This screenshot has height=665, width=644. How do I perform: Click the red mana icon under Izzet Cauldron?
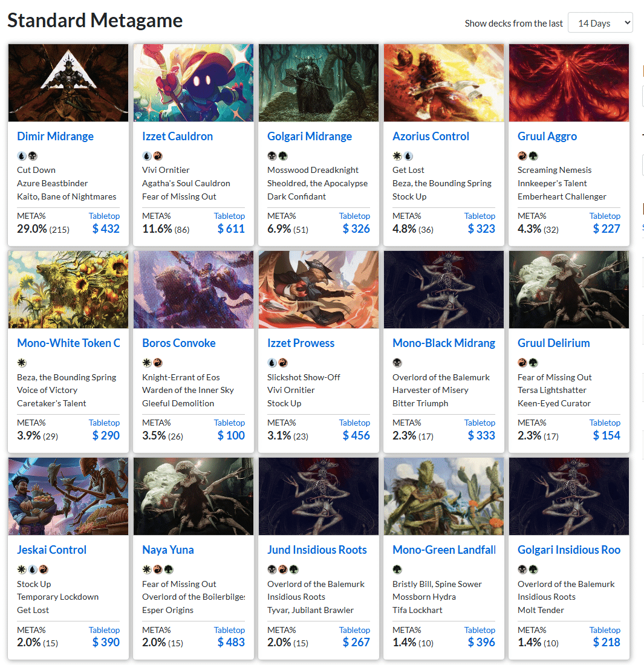pyautogui.click(x=158, y=156)
